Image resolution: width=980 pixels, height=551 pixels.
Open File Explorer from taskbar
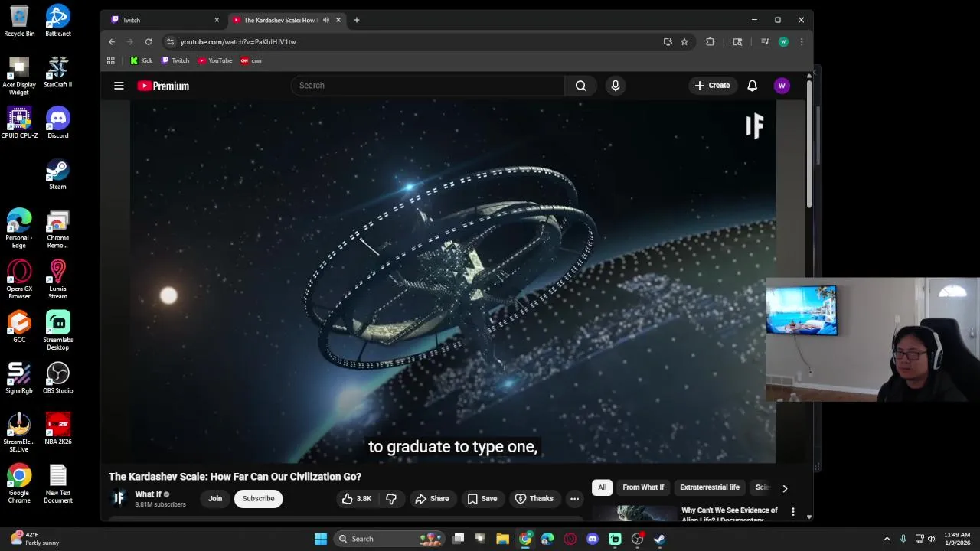coord(502,539)
